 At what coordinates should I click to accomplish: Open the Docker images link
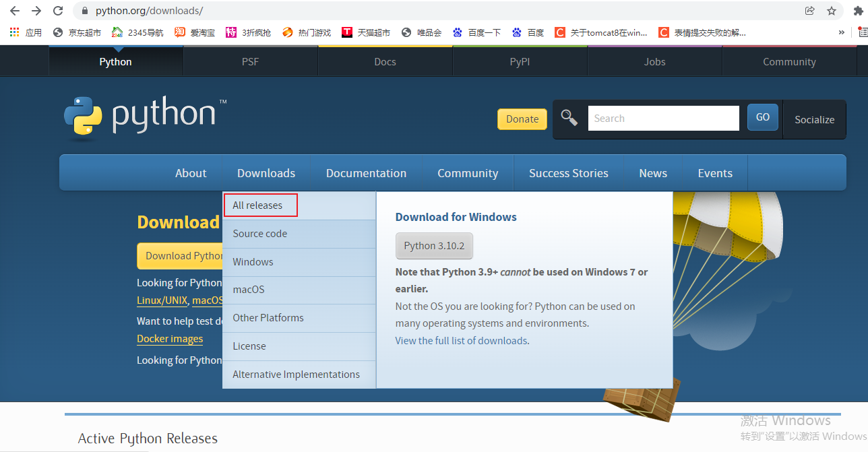coord(170,339)
